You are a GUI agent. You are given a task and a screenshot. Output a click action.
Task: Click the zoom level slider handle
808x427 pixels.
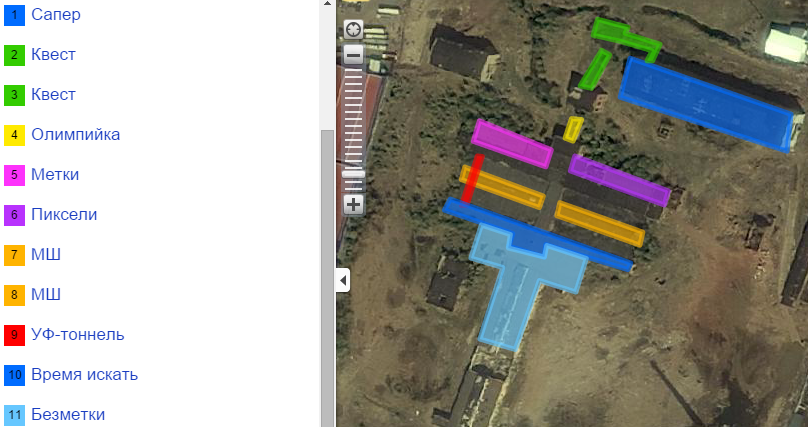click(x=354, y=174)
